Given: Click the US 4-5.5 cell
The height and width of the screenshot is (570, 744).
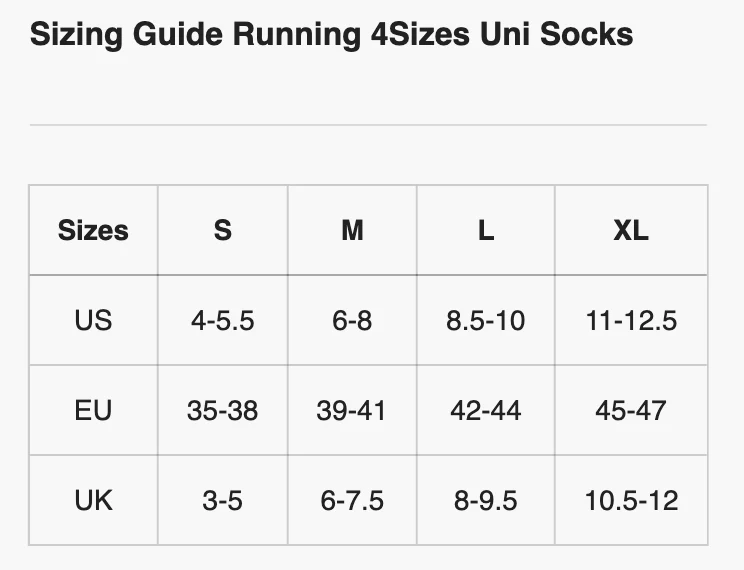Looking at the screenshot, I should 223,320.
